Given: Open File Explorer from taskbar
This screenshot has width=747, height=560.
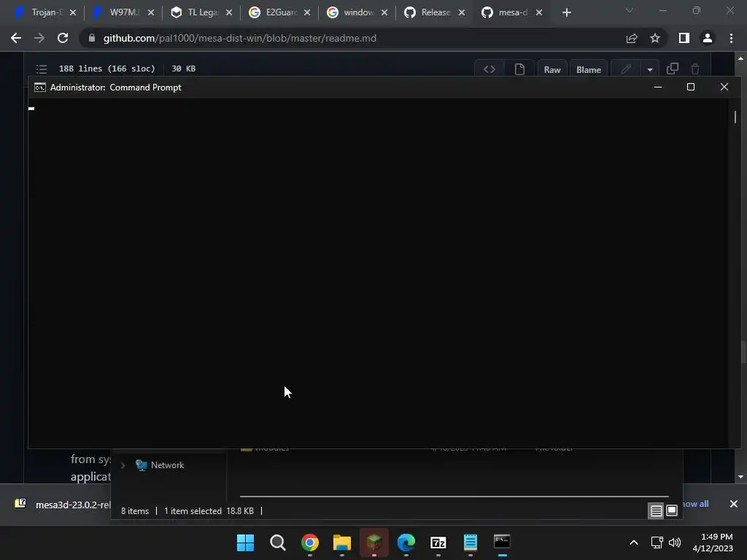Looking at the screenshot, I should pyautogui.click(x=342, y=542).
